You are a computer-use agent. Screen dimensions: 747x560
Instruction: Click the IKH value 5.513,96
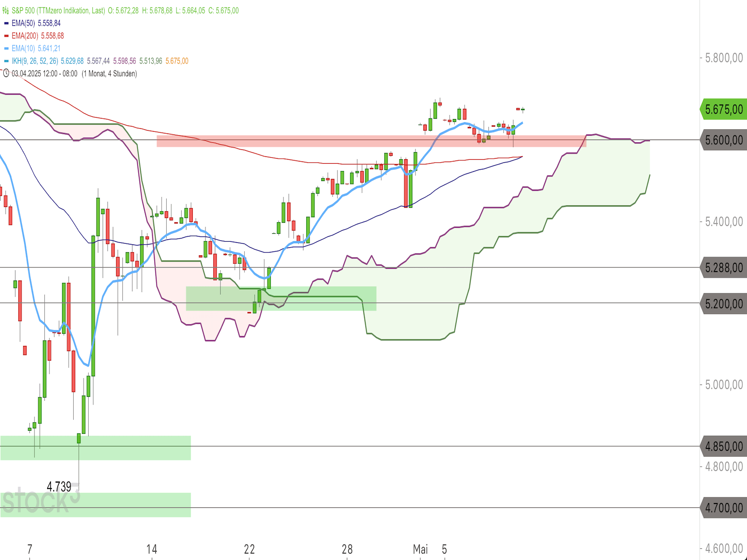click(x=151, y=61)
